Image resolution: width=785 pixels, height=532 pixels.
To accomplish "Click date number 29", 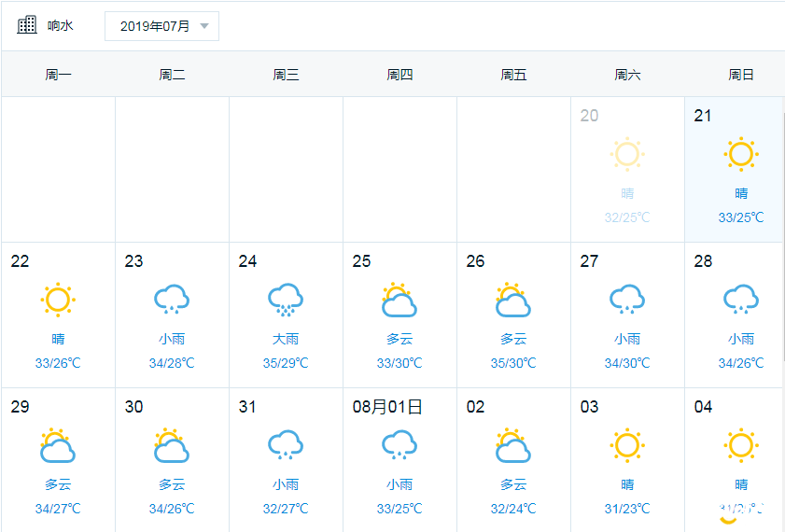I will coord(20,407).
